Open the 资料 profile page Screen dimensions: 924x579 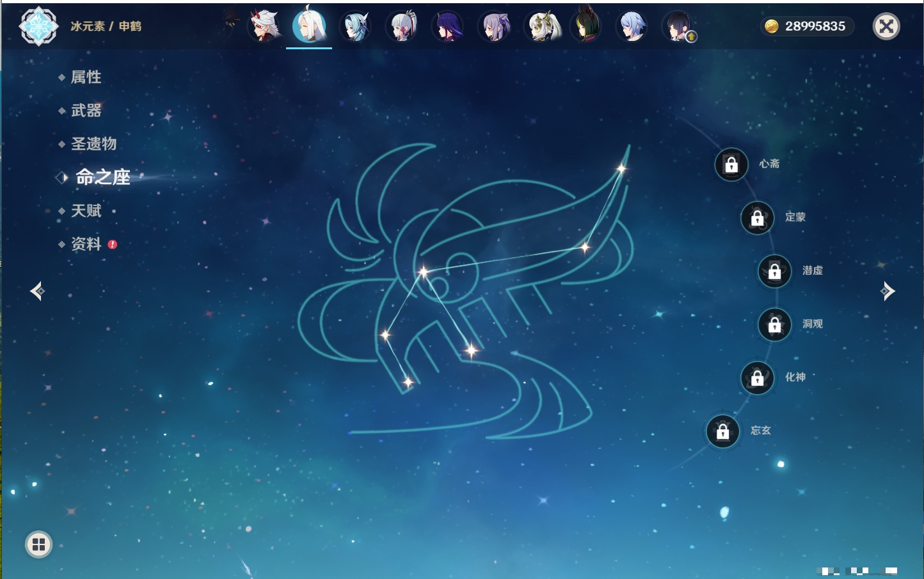[x=86, y=244]
